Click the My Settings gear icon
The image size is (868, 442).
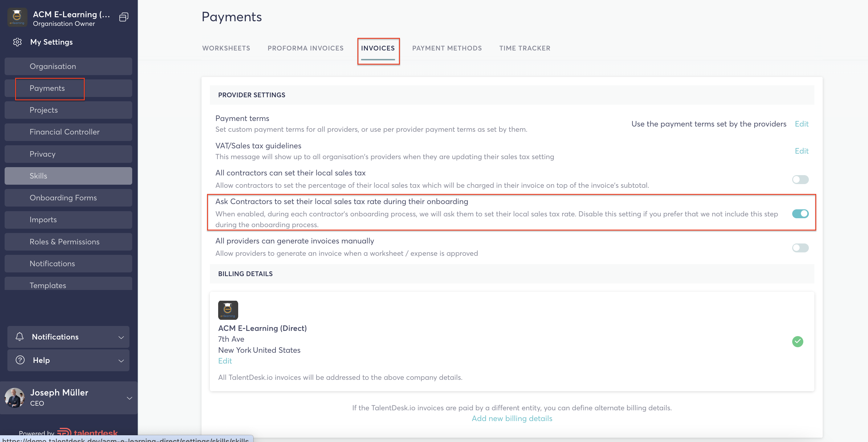pos(17,42)
